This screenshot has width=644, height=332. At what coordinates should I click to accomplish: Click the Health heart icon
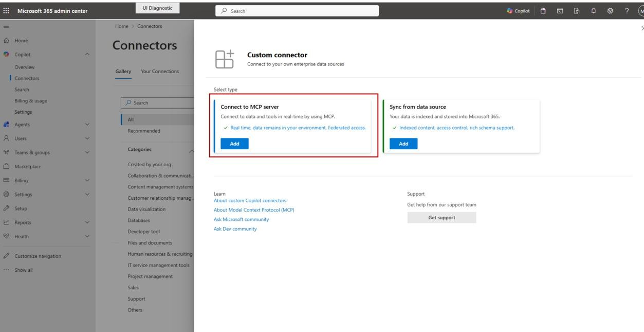(x=7, y=237)
